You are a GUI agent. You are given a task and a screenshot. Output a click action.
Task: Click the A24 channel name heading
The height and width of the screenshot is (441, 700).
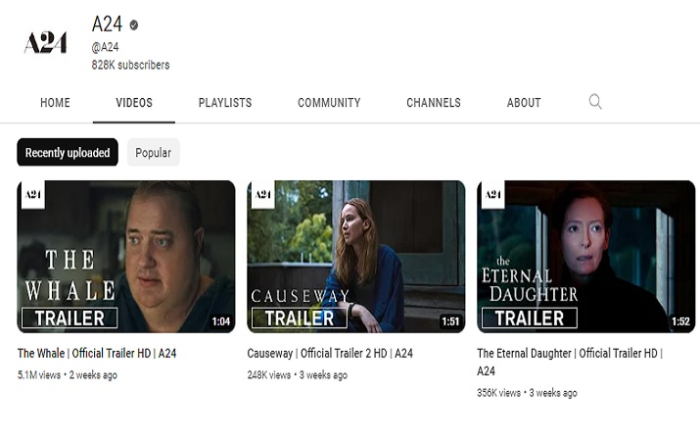point(107,24)
